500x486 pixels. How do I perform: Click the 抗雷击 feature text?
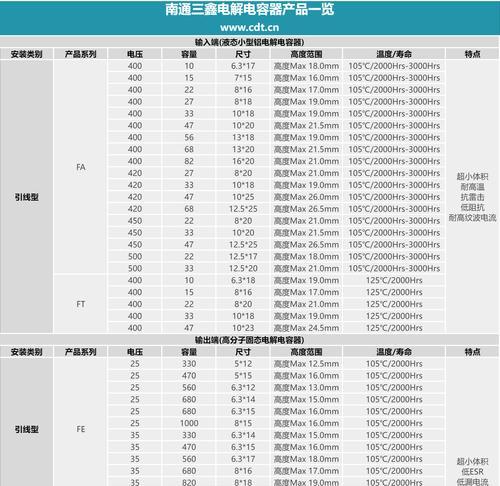point(472,197)
